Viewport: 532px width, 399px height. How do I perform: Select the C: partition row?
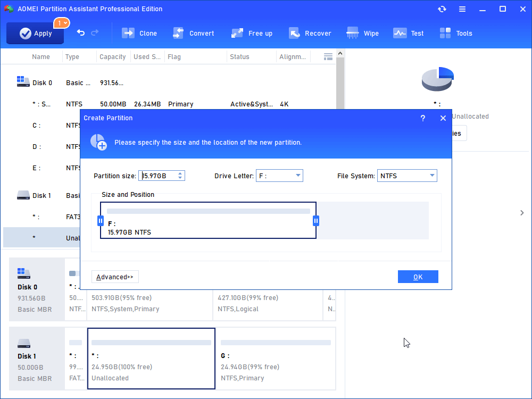[41, 126]
